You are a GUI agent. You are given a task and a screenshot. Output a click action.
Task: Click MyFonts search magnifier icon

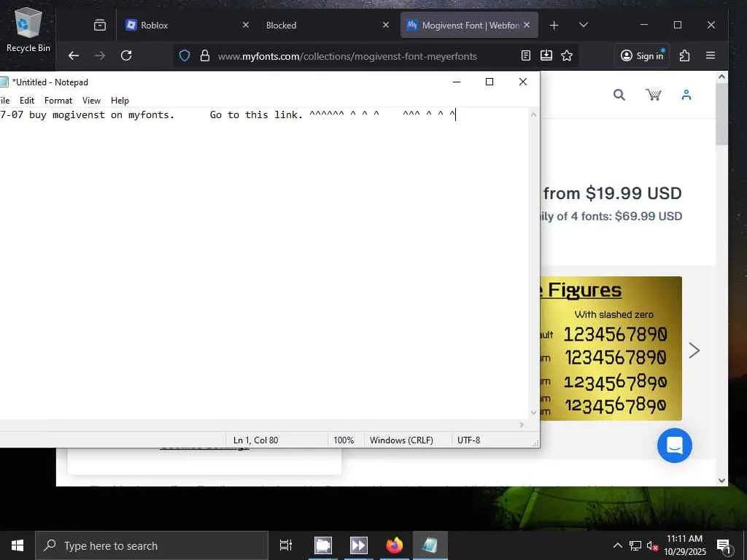pos(619,95)
